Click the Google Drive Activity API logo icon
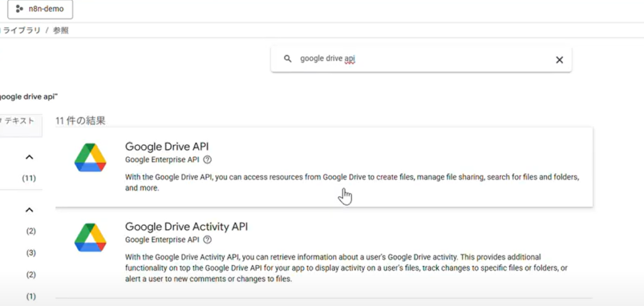 (91, 237)
